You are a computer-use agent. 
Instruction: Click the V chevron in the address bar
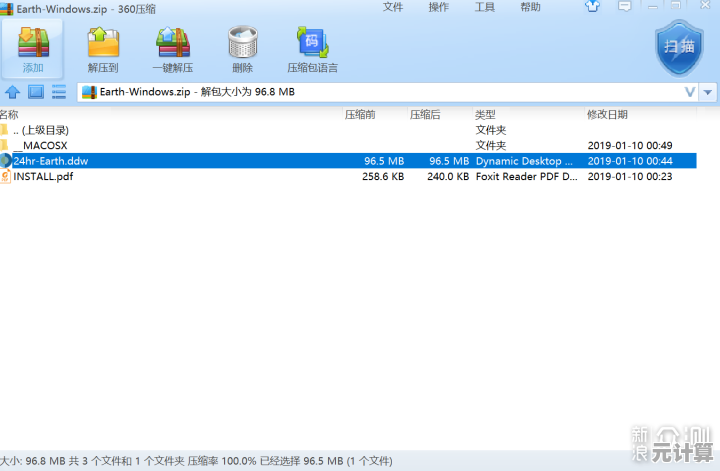(690, 92)
